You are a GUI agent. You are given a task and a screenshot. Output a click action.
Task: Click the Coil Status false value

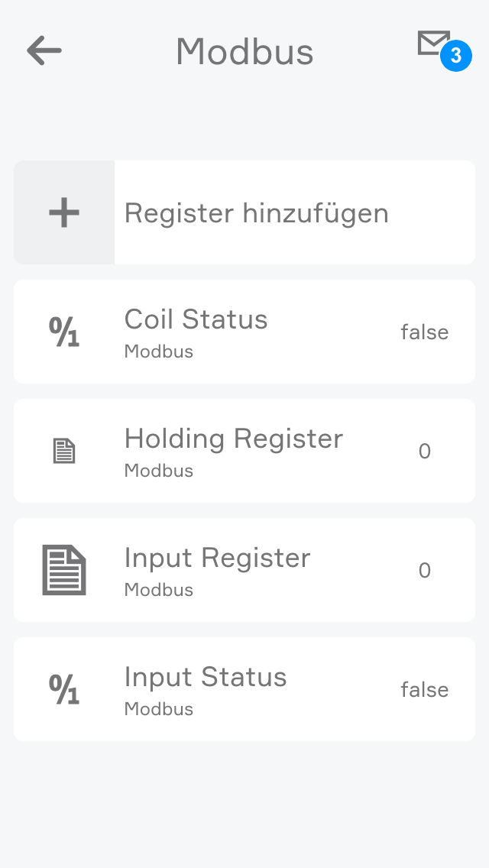pos(425,332)
